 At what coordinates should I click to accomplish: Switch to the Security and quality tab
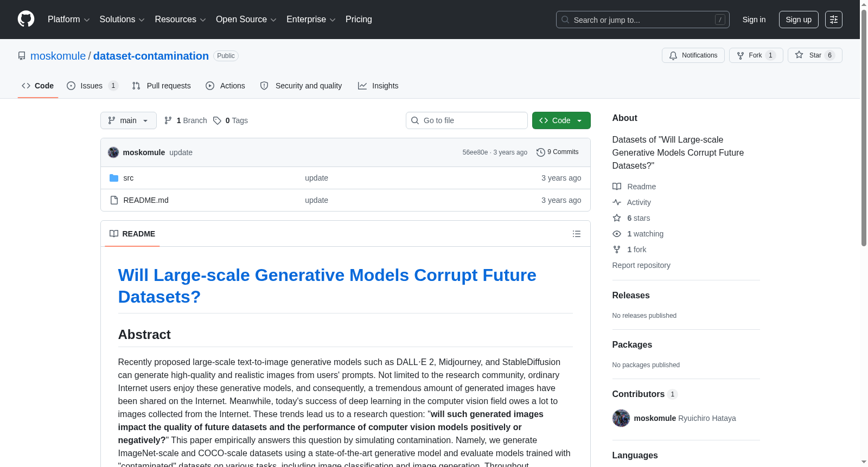(x=301, y=86)
